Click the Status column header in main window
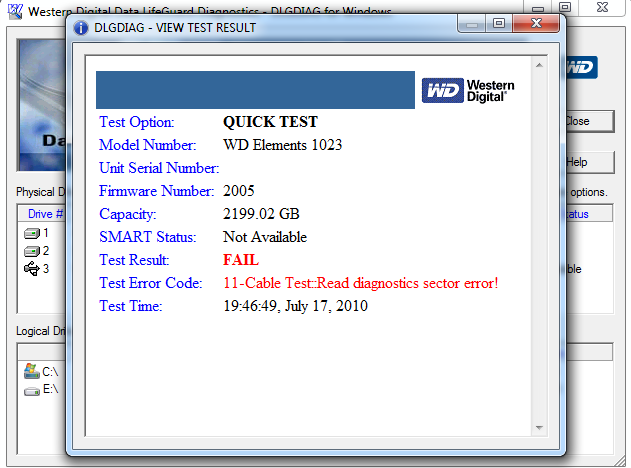This screenshot has width=631, height=468. tap(589, 214)
